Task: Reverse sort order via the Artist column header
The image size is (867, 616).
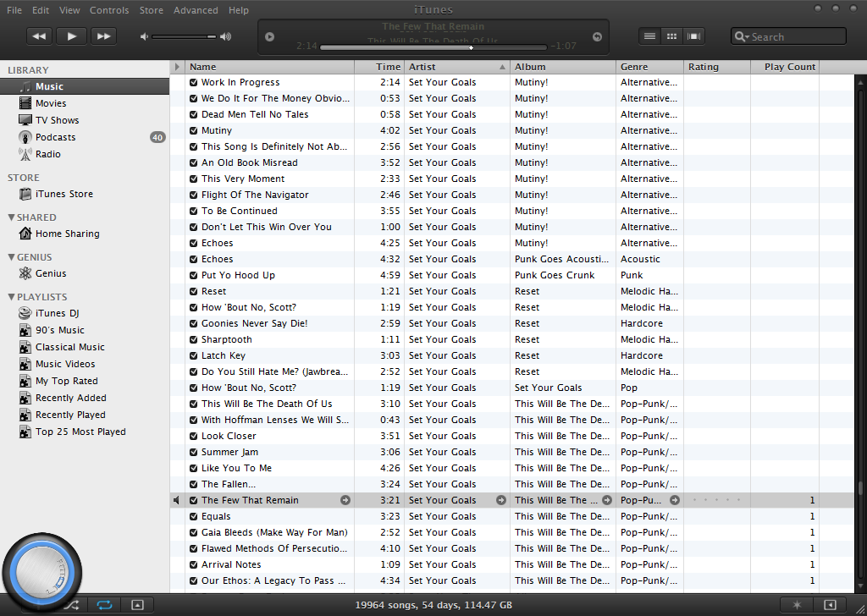Action: tap(457, 67)
